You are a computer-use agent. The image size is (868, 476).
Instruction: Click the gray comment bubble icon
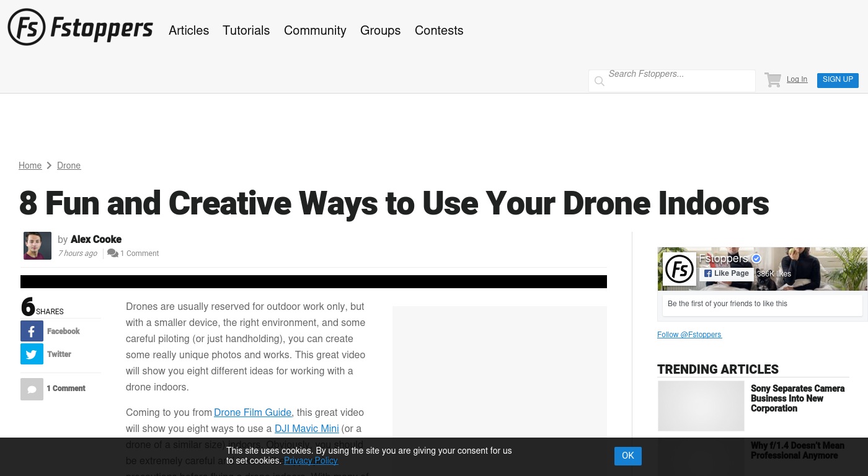tap(32, 389)
